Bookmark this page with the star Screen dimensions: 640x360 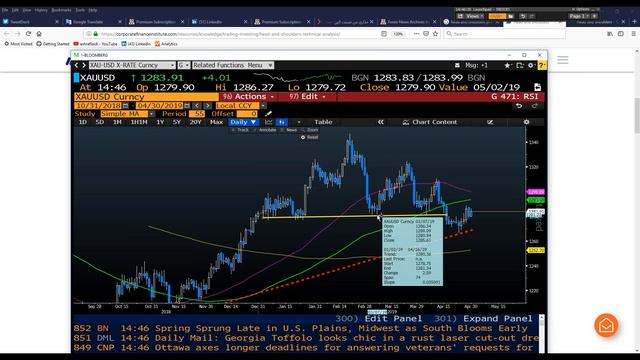click(x=436, y=34)
